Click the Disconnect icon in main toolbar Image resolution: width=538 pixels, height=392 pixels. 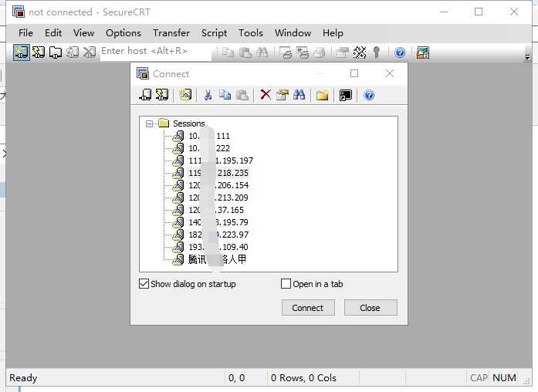point(90,52)
